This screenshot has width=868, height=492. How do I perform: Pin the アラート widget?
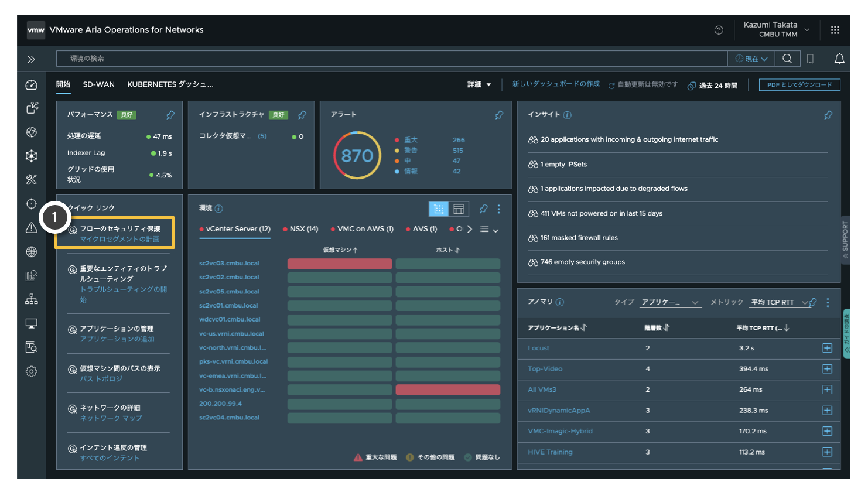pyautogui.click(x=499, y=115)
